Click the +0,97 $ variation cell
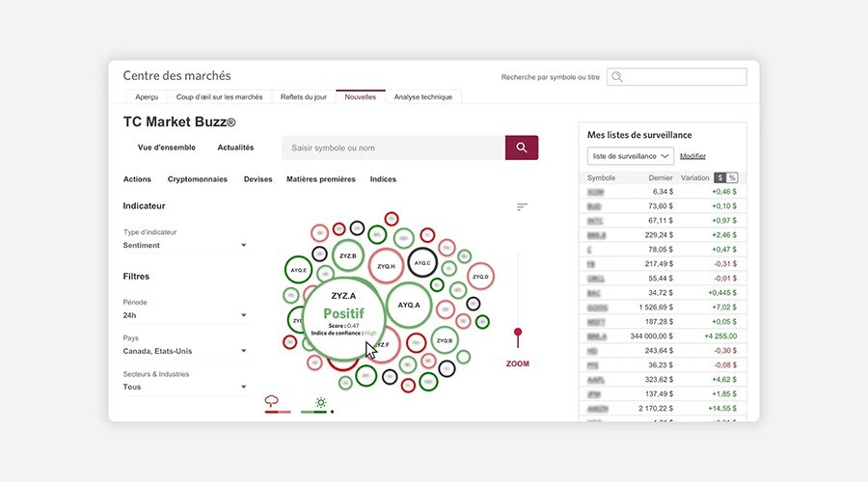 [724, 220]
